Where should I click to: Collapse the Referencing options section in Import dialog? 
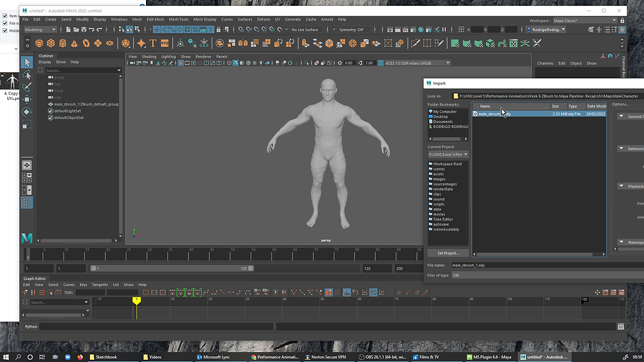(622, 149)
